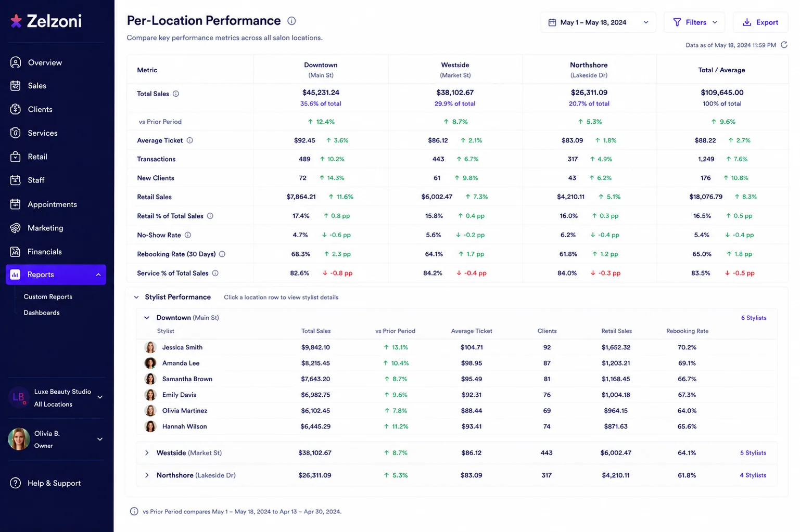Image resolution: width=800 pixels, height=532 pixels.
Task: Click Jessica Smith's avatar
Action: point(150,347)
